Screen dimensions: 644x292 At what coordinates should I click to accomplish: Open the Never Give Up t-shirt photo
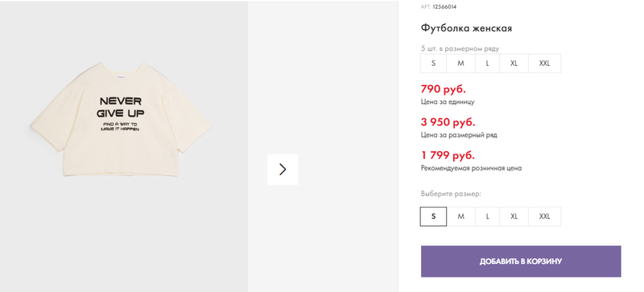coord(122,120)
